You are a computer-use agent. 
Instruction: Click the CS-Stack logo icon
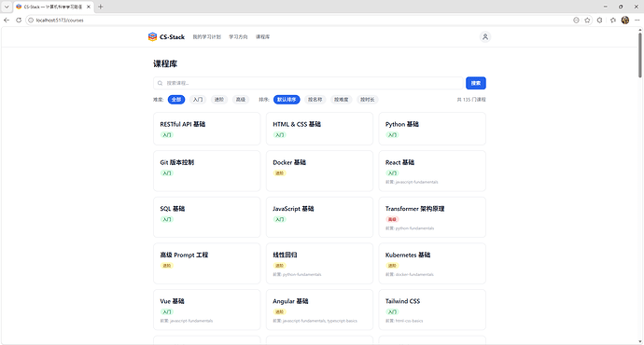coord(152,37)
